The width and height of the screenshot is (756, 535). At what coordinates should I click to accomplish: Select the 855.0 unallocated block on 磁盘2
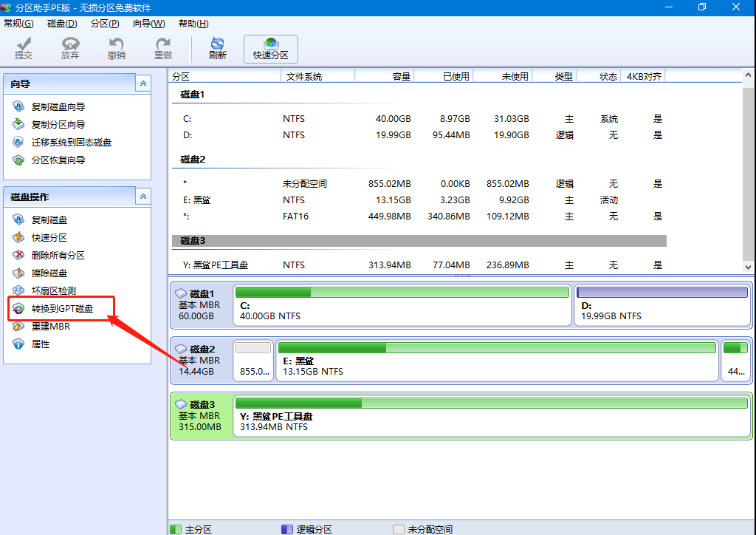[254, 361]
